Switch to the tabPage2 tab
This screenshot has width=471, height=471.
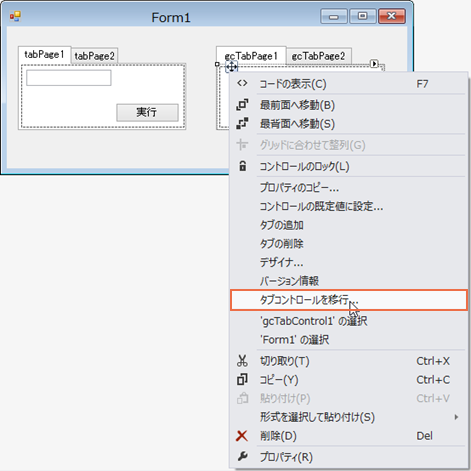(94, 56)
